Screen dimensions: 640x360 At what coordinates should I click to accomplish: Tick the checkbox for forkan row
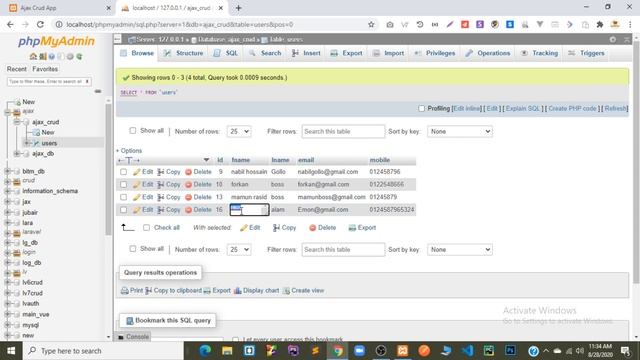(x=123, y=184)
